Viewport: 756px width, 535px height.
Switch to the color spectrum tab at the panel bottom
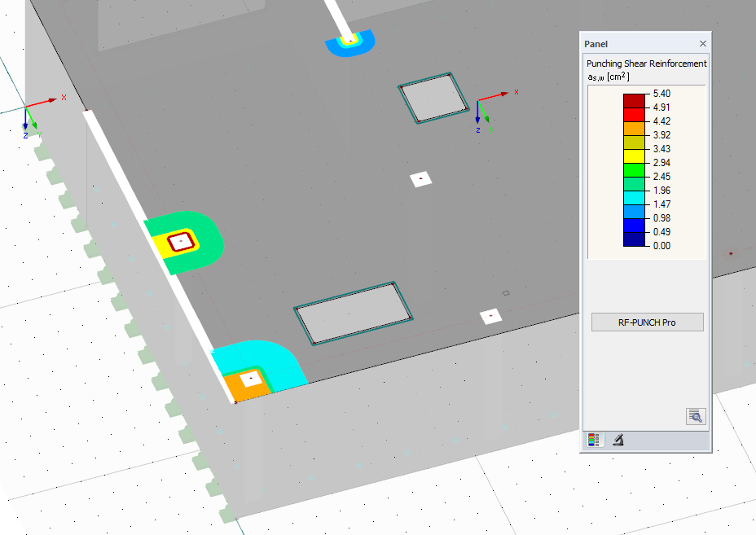point(593,438)
